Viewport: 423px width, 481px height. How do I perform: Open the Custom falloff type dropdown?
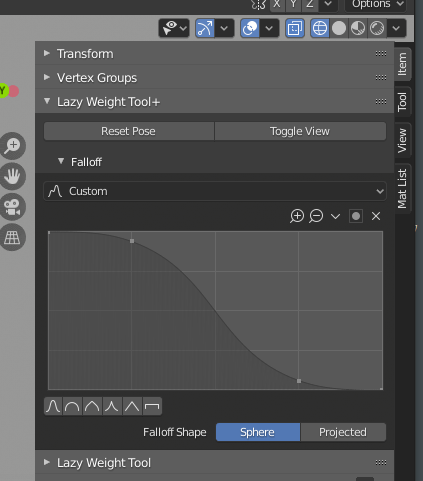(x=215, y=191)
